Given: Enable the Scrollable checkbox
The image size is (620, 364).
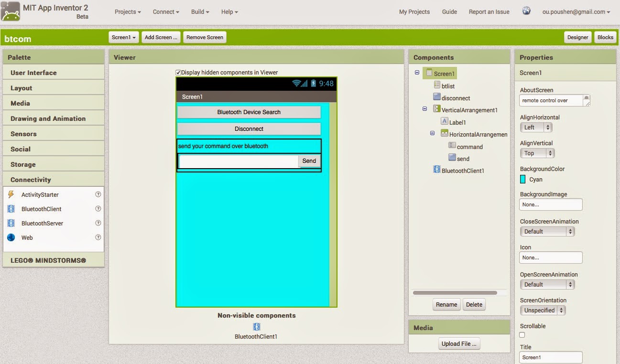Looking at the screenshot, I should tap(522, 335).
